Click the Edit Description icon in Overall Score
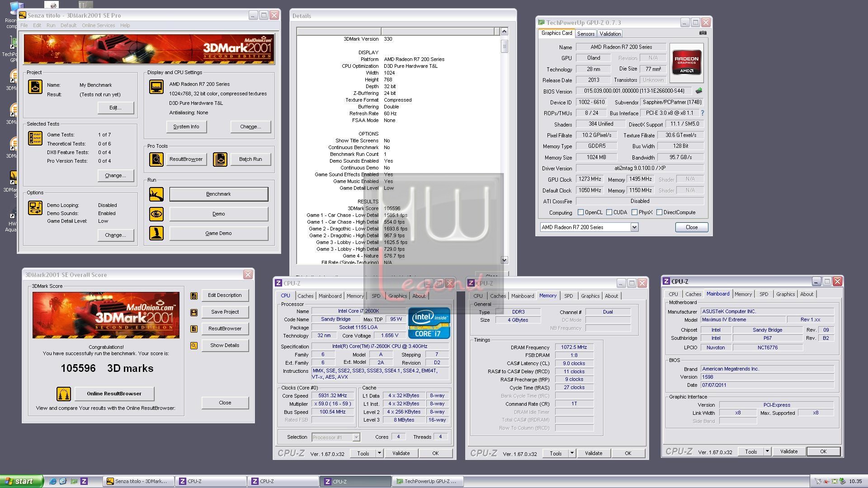The image size is (868, 488). pyautogui.click(x=194, y=296)
